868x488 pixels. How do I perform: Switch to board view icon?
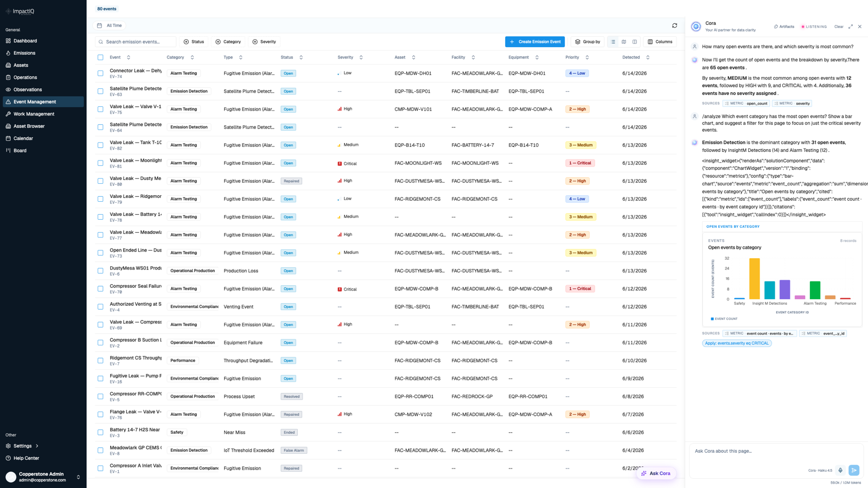coord(624,42)
